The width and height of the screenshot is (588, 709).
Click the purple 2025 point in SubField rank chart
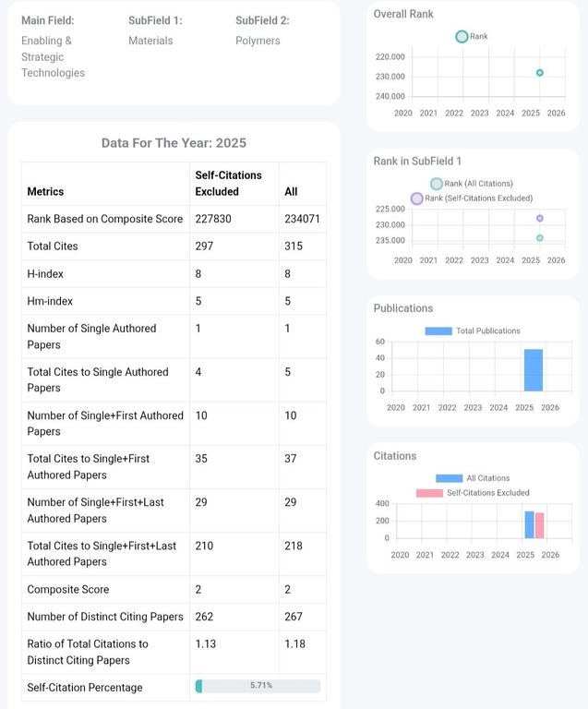(540, 219)
